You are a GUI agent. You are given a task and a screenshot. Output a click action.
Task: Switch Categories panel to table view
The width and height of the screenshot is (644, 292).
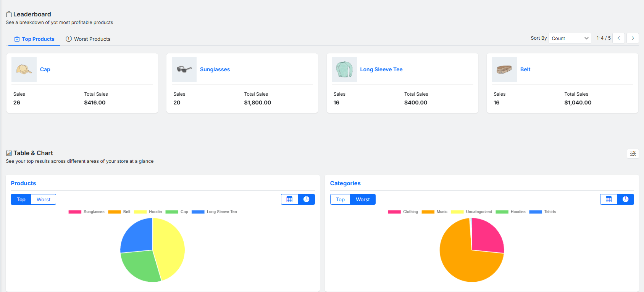[608, 199]
